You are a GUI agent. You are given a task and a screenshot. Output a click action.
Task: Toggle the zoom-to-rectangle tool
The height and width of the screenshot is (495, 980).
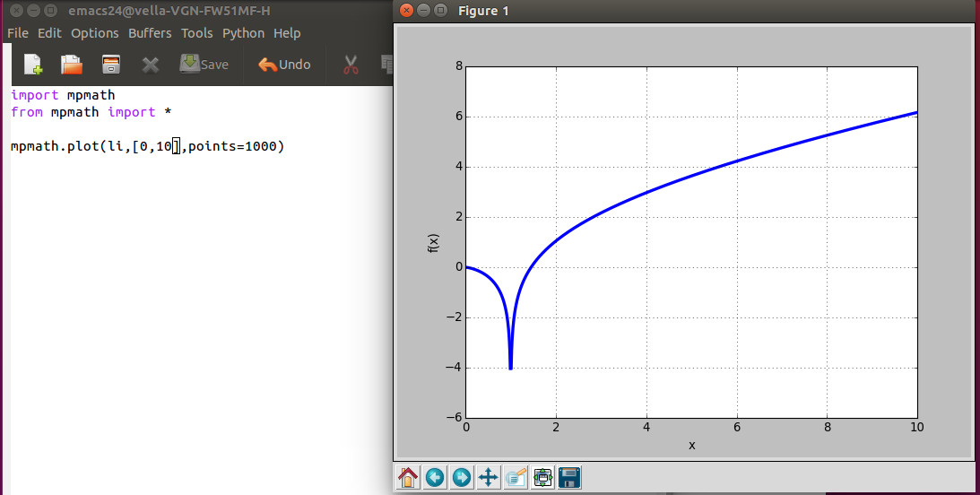(x=516, y=477)
